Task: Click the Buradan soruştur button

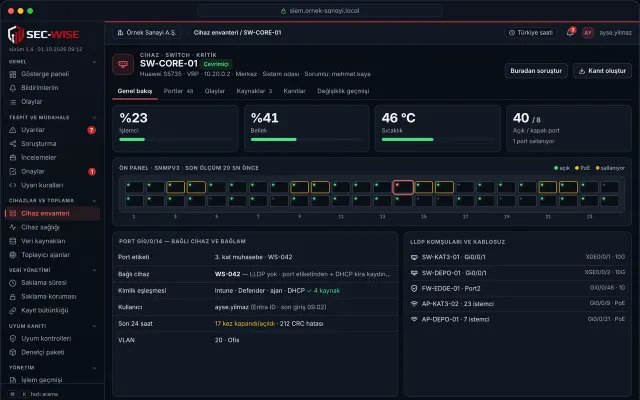Action: click(x=536, y=71)
